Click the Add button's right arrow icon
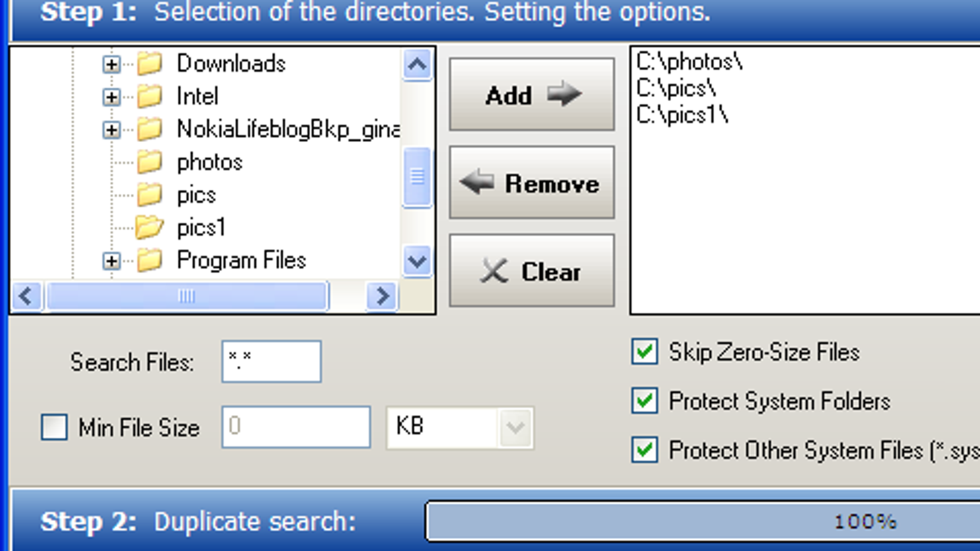This screenshot has height=551, width=980. tap(563, 94)
